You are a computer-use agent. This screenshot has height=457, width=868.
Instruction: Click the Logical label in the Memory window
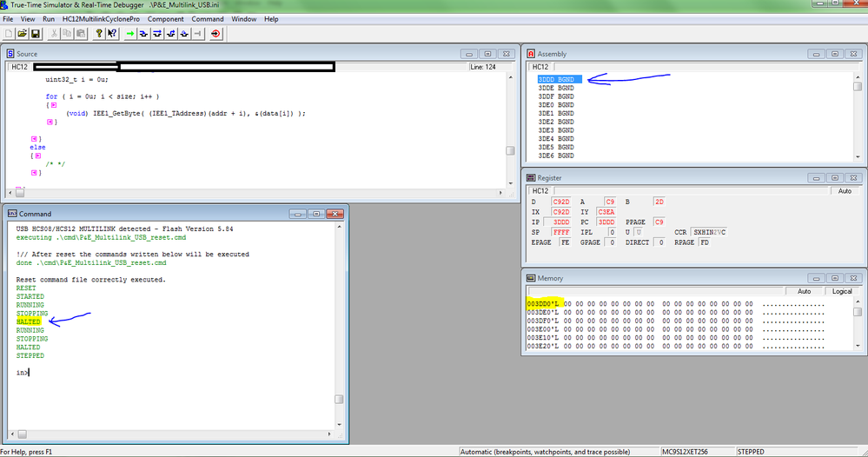[842, 291]
